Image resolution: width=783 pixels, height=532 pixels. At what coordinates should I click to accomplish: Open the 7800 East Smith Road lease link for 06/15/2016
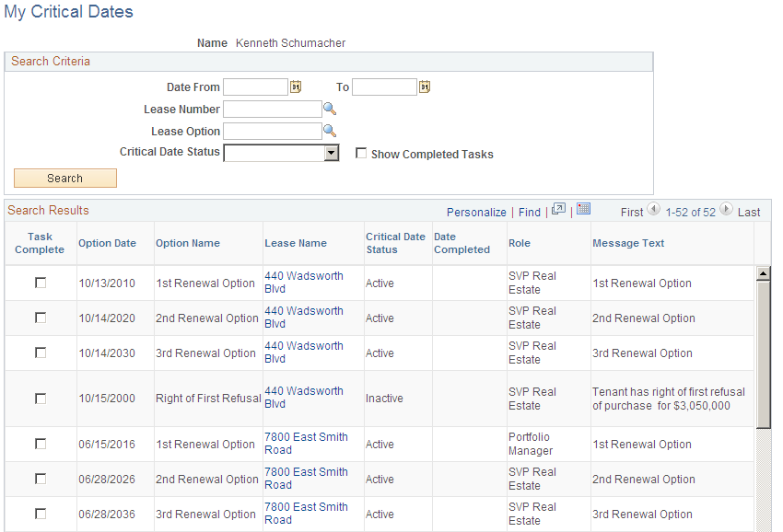click(306, 443)
